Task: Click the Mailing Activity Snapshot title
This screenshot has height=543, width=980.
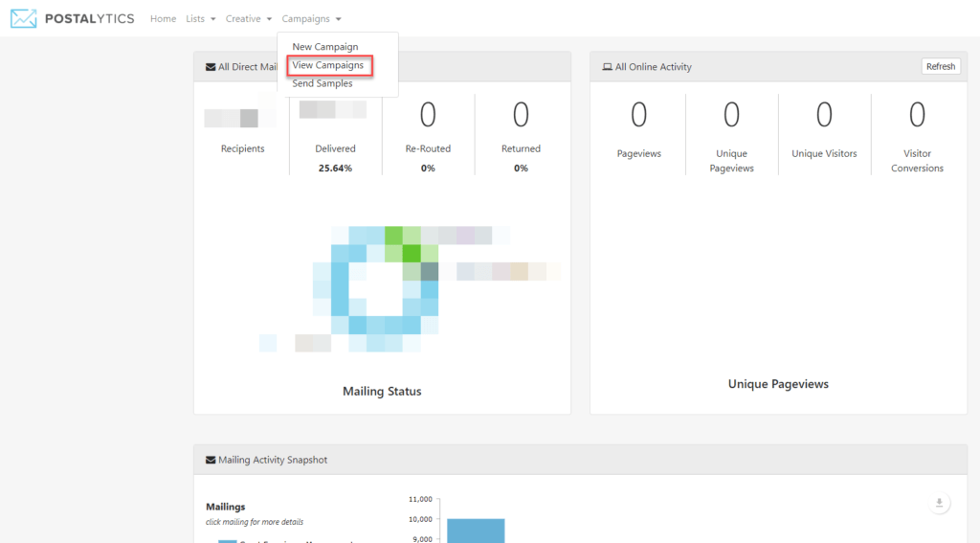Action: [x=273, y=460]
